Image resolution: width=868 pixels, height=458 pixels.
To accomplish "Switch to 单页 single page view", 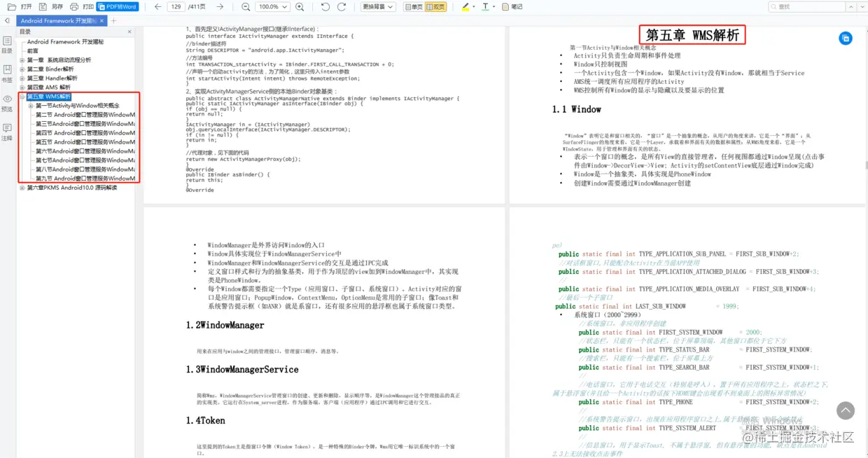I will coord(414,6).
